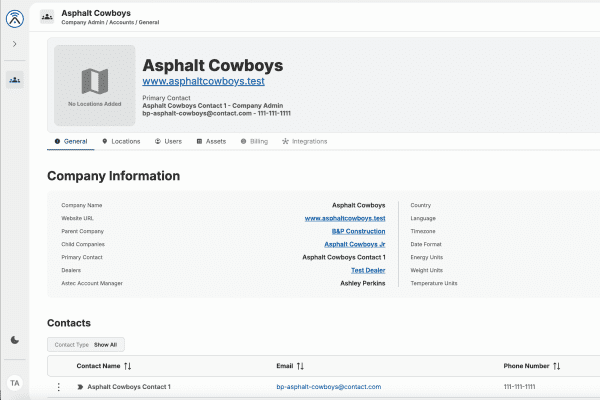Open the Assets tab
The width and height of the screenshot is (600, 400).
coord(211,141)
